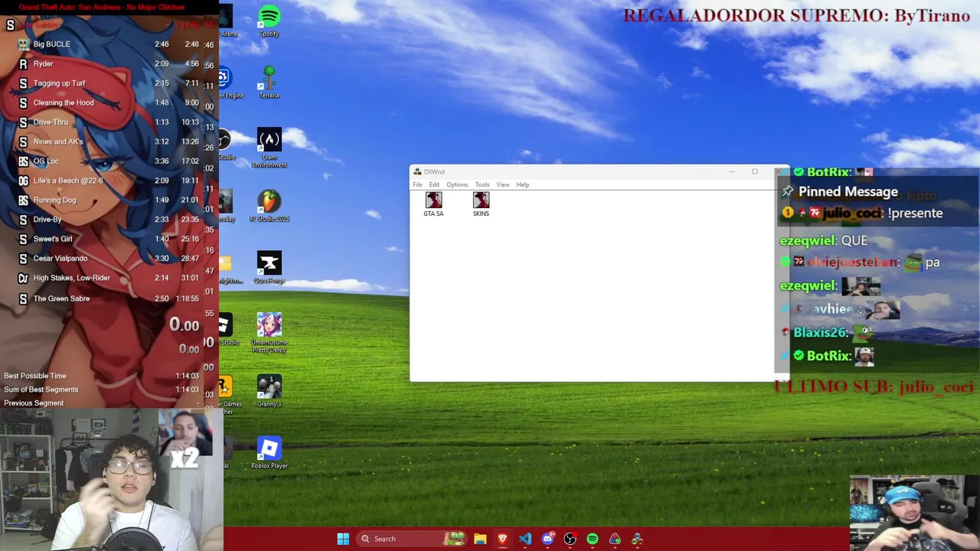Select the Big BUCLE split row

coord(107,44)
